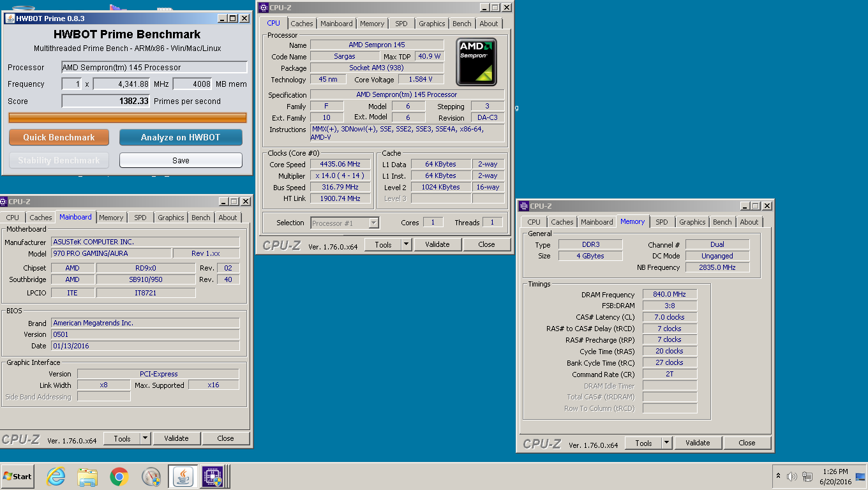Click the 1.584 V Core Voltage value
The image size is (868, 490).
[x=421, y=79]
